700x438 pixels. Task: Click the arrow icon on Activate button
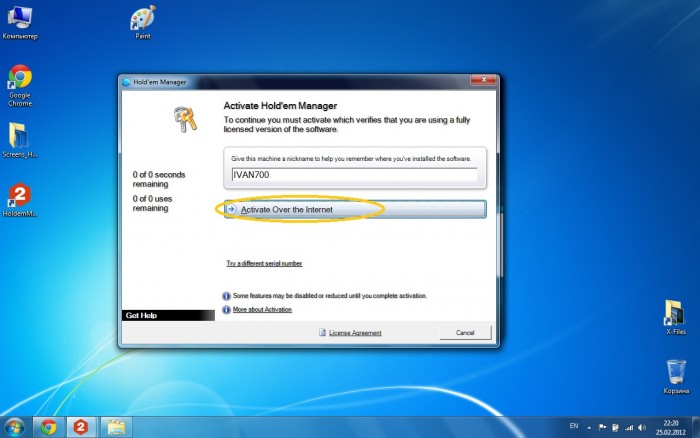coord(231,209)
